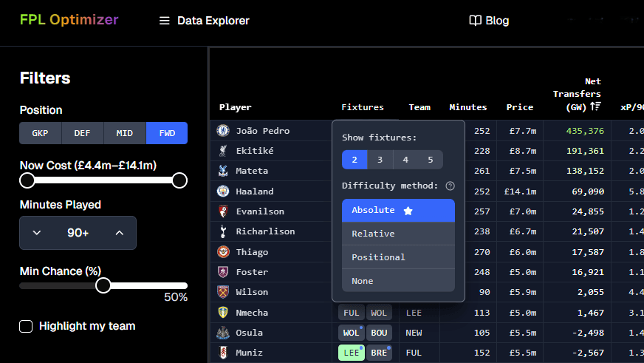Click player name João Pedro
The height and width of the screenshot is (363, 644).
pyautogui.click(x=263, y=131)
